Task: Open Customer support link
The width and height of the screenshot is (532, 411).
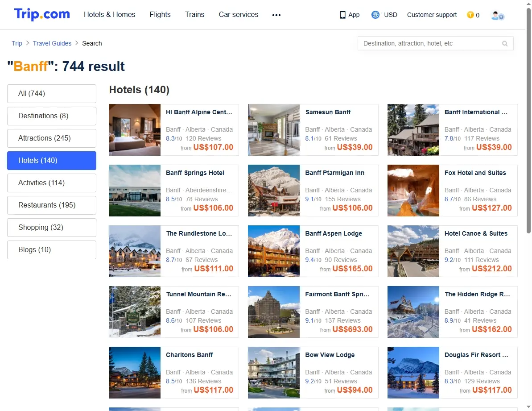Action: click(x=432, y=15)
